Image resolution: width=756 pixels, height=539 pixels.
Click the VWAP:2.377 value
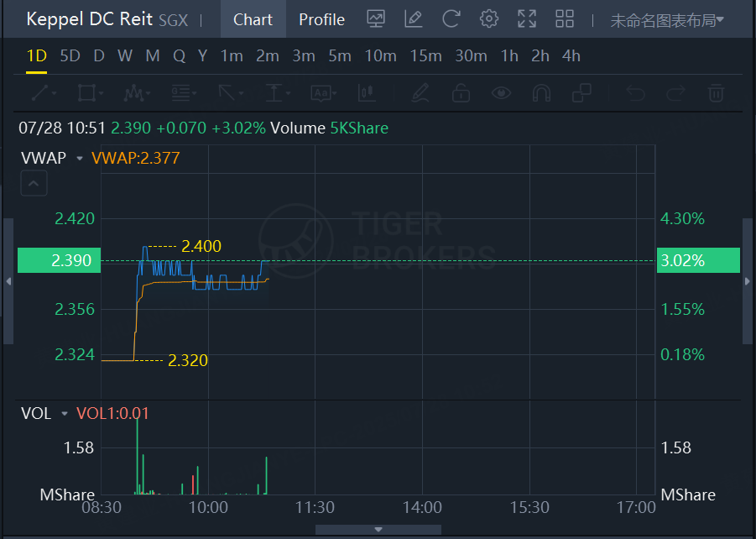135,159
